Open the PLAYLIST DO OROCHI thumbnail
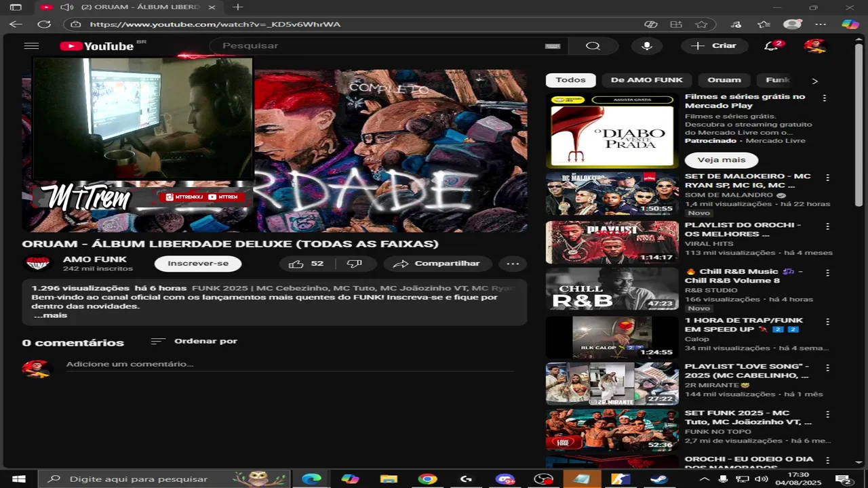868x488 pixels. (612, 242)
